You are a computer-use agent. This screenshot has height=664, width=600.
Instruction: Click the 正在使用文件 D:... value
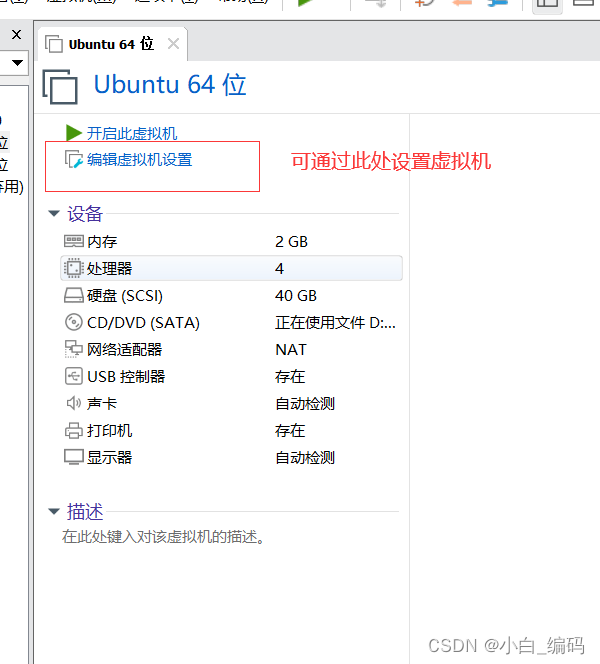click(335, 323)
